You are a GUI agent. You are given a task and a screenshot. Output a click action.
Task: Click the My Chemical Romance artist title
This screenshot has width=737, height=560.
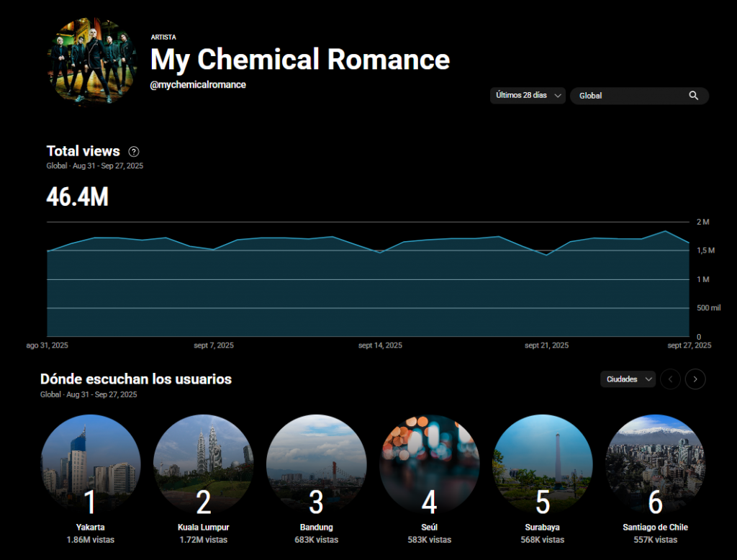299,59
